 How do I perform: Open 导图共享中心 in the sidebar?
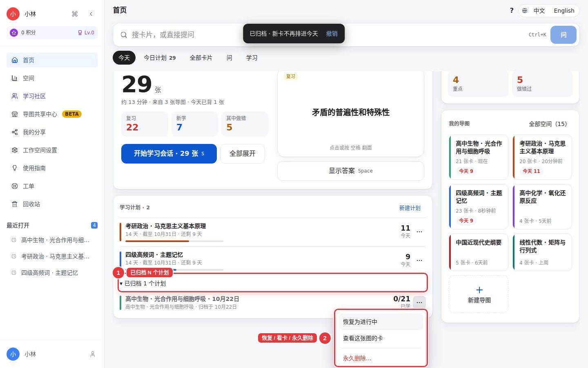coord(52,114)
